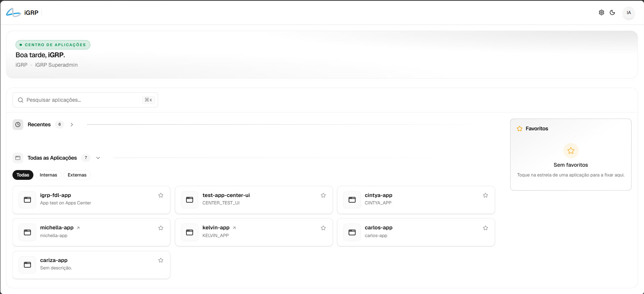Collapse the Todas as Aplicações section

pyautogui.click(x=98, y=158)
